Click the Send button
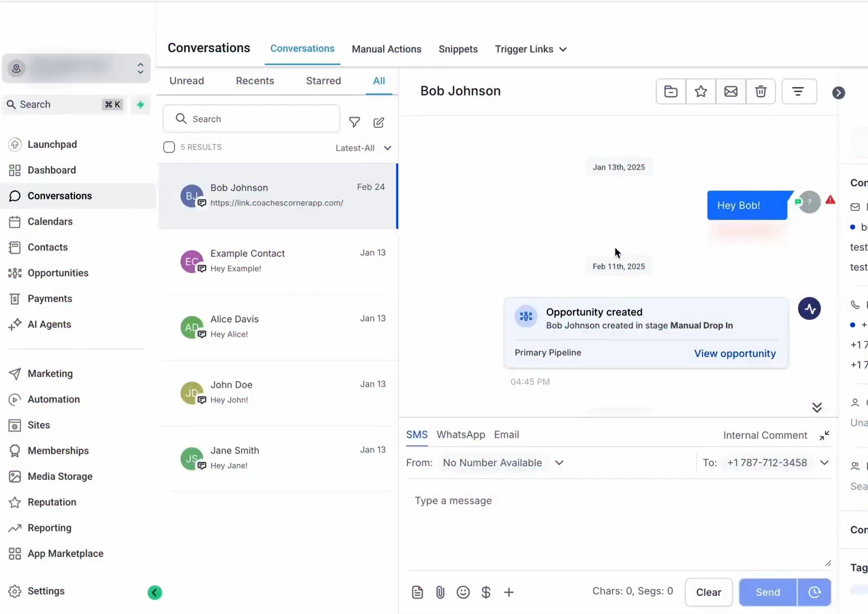The height and width of the screenshot is (614, 868). coord(768,592)
